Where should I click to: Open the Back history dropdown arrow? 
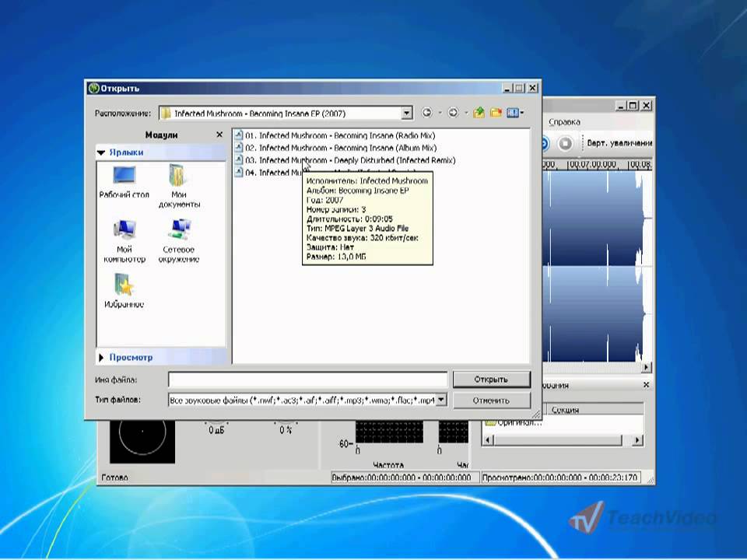tap(440, 113)
